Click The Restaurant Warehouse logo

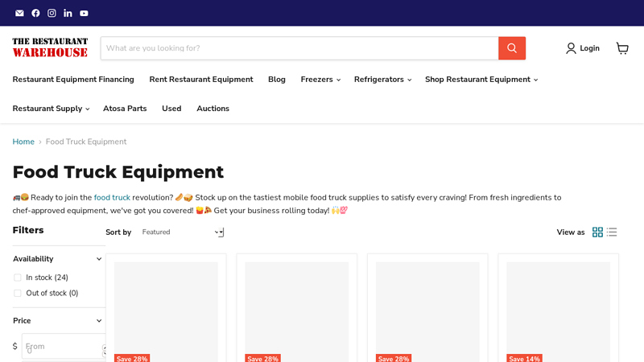pos(50,47)
